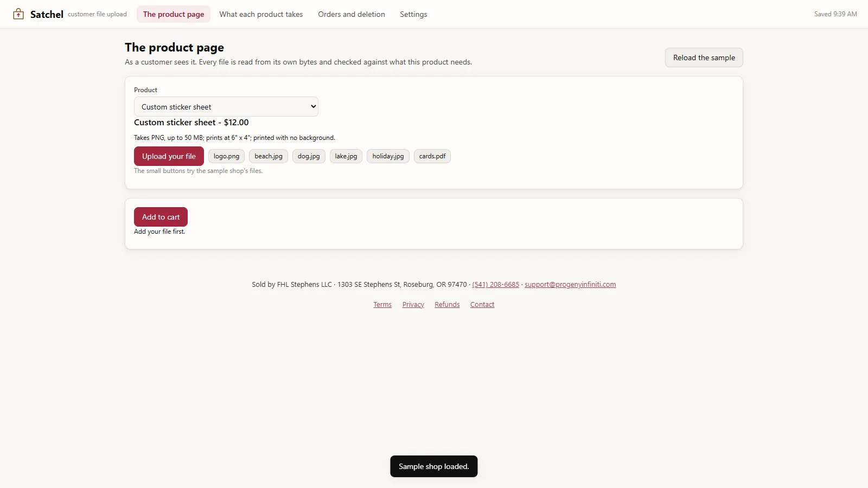The width and height of the screenshot is (868, 488).
Task: Click the Upload your file button
Action: point(169,156)
